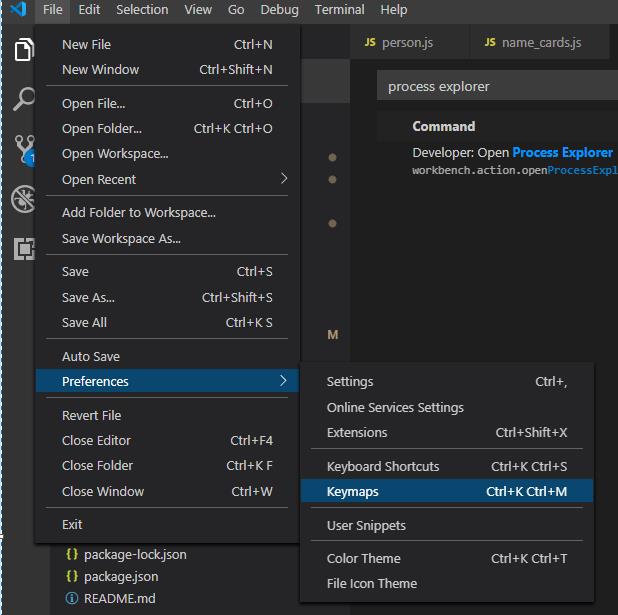618x615 pixels.
Task: Choose New Window menu entry
Action: pyautogui.click(x=167, y=70)
